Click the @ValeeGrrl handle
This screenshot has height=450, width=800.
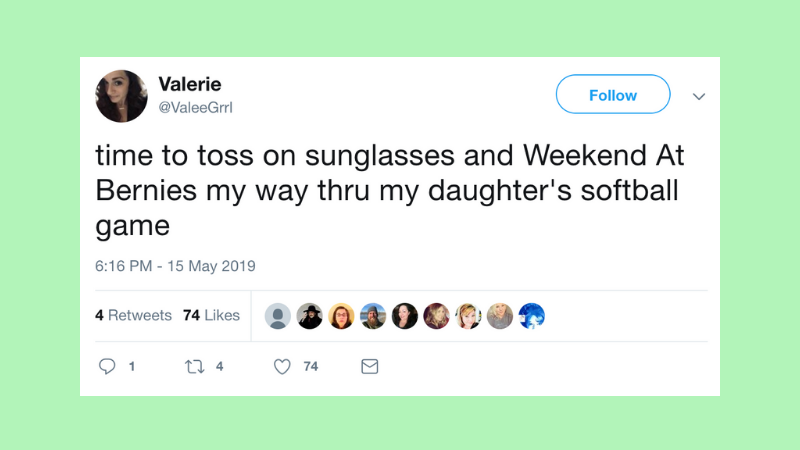(196, 107)
